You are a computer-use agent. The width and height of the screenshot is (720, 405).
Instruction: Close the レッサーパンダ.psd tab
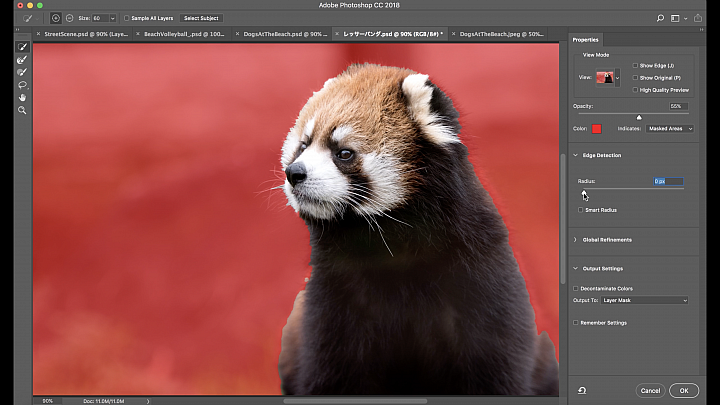pos(337,34)
